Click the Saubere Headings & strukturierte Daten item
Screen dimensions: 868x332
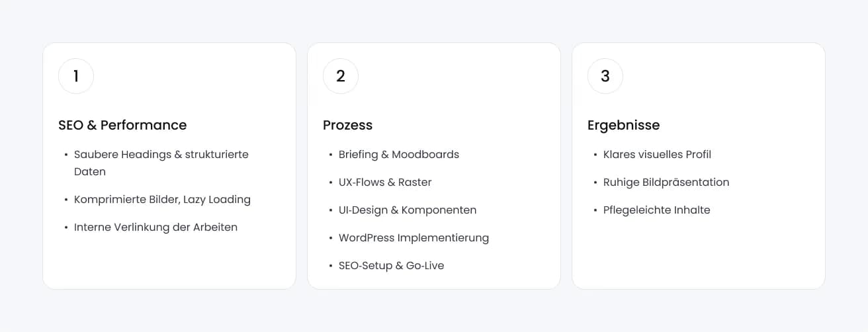[x=161, y=163]
